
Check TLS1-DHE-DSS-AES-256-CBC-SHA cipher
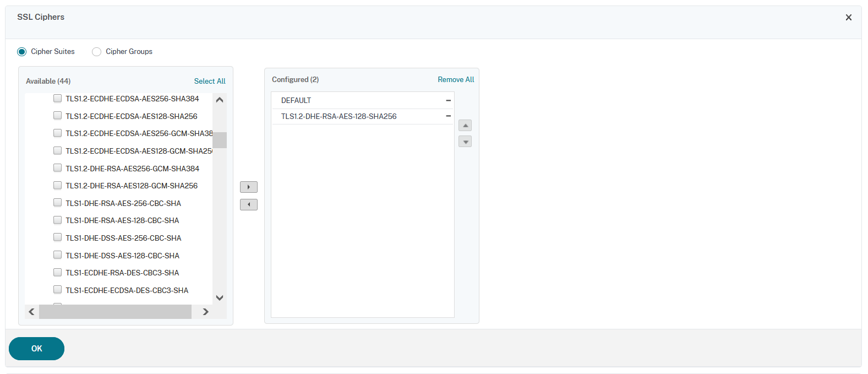pos(57,237)
